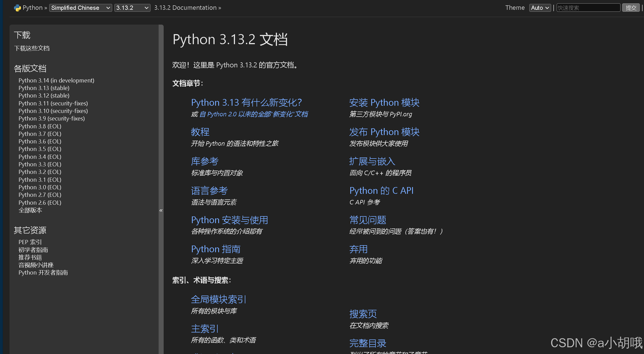Open the 安装 Python 模块 link

point(384,103)
